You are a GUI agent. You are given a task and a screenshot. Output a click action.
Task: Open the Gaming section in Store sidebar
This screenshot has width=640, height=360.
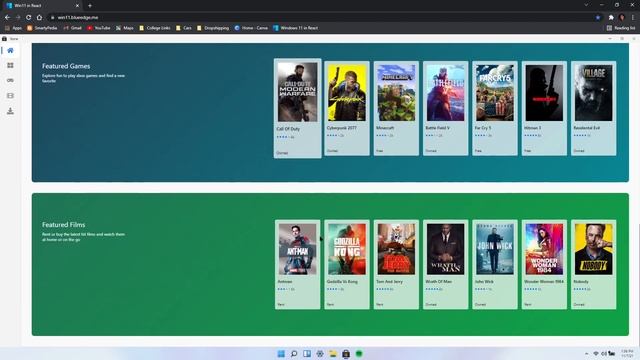[x=10, y=80]
